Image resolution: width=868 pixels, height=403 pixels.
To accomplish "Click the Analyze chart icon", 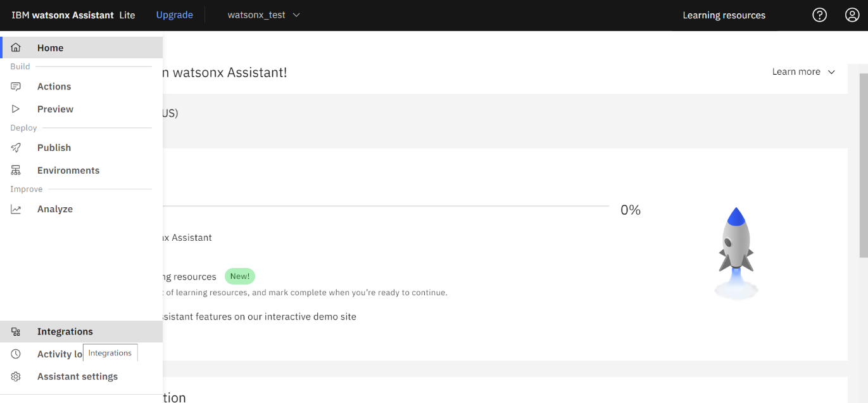I will pyautogui.click(x=16, y=209).
